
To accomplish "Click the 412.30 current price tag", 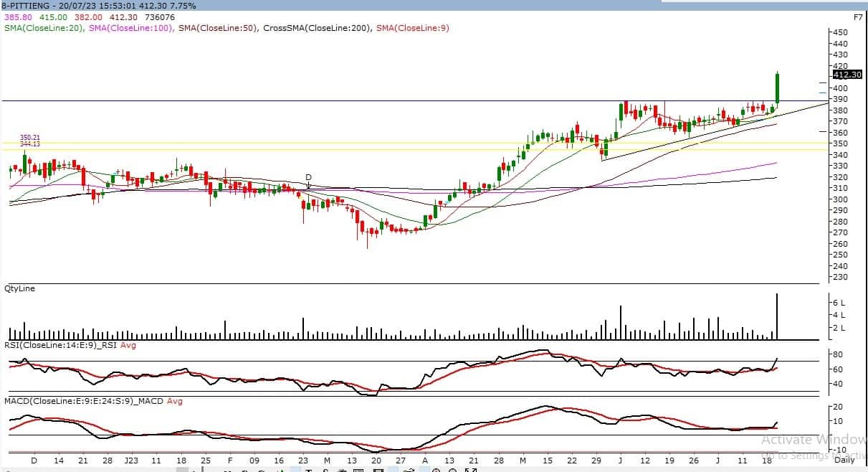I will pyautogui.click(x=846, y=75).
